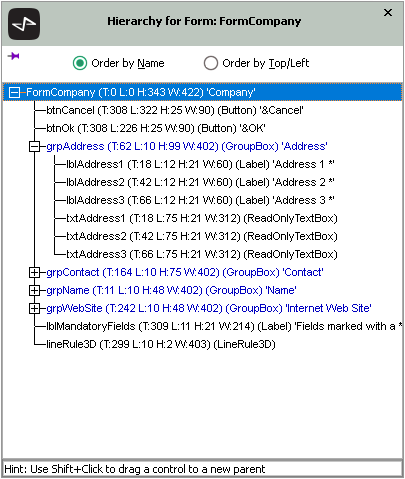This screenshot has width=405, height=479.
Task: Close the Hierarchy window
Action: [x=388, y=13]
